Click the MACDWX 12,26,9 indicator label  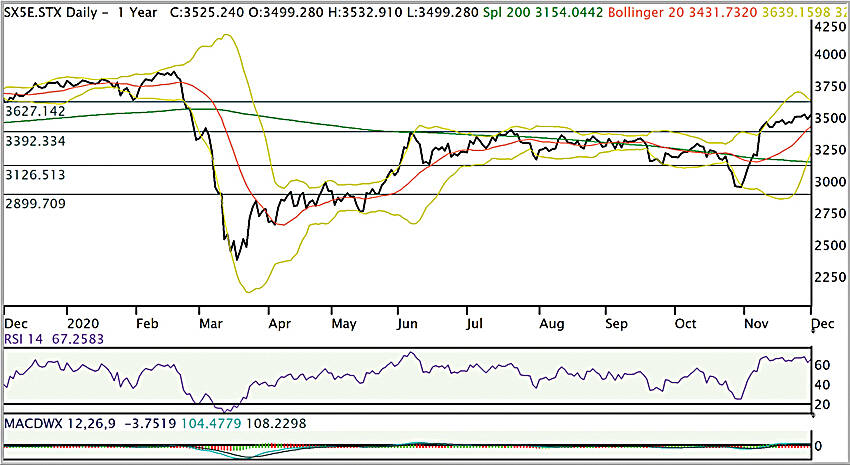[x=60, y=423]
